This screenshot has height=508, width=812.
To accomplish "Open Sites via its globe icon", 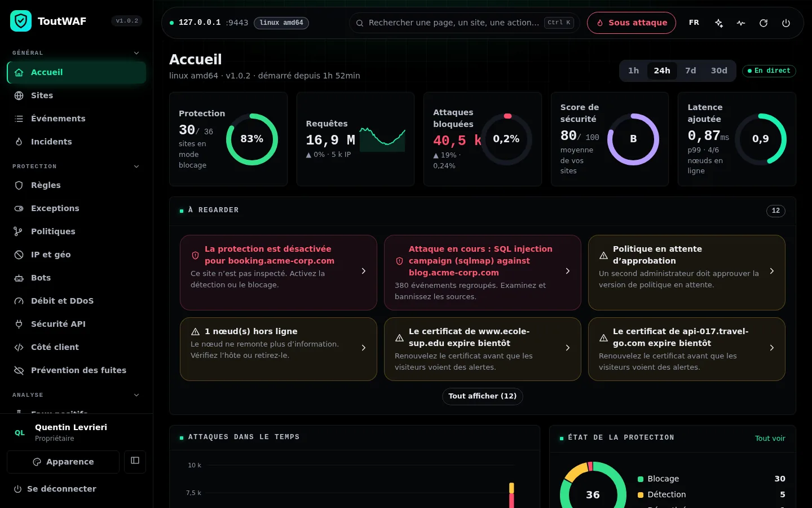I will [19, 95].
